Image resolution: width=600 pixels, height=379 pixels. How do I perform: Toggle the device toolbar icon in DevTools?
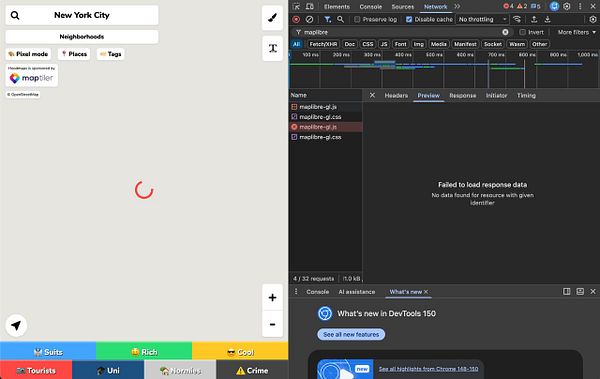pyautogui.click(x=310, y=7)
